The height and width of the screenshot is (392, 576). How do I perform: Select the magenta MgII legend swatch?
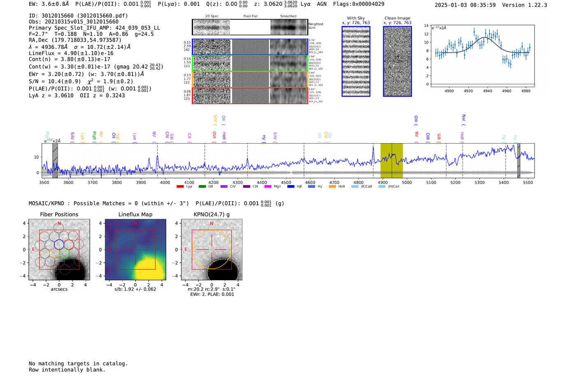pyautogui.click(x=268, y=187)
